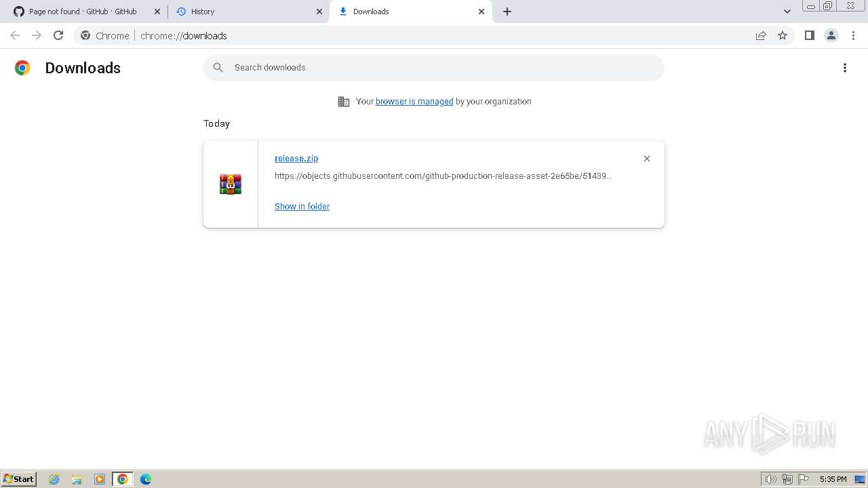
Task: Select the Downloads tab
Action: tap(410, 12)
